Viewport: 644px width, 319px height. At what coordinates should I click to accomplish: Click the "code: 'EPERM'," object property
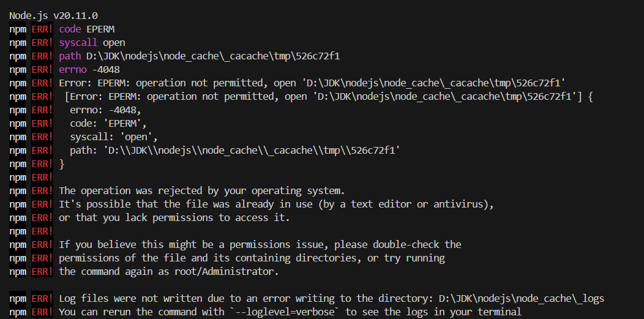pos(108,124)
